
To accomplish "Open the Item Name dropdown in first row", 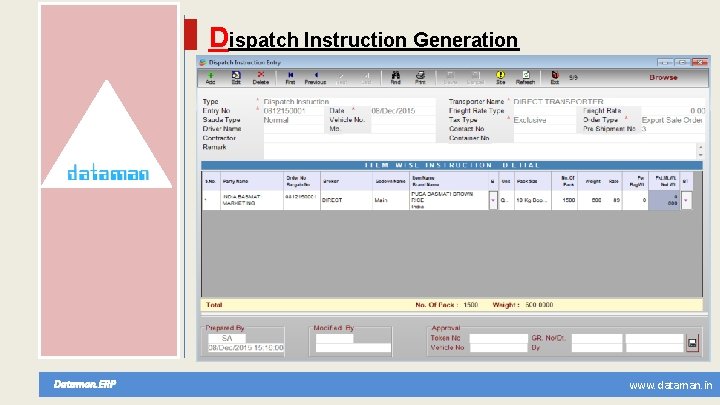I will click(493, 201).
